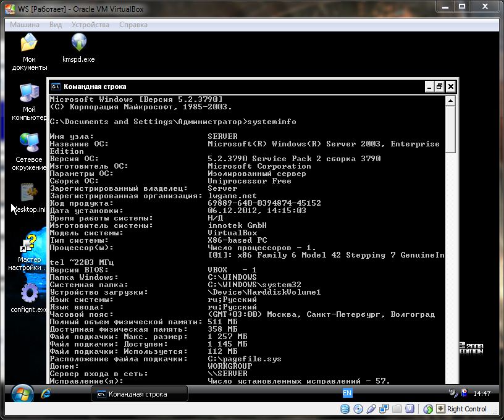Image resolution: width=504 pixels, height=420 pixels.
Task: Click the WORKGROUP domain value
Action: (230, 366)
